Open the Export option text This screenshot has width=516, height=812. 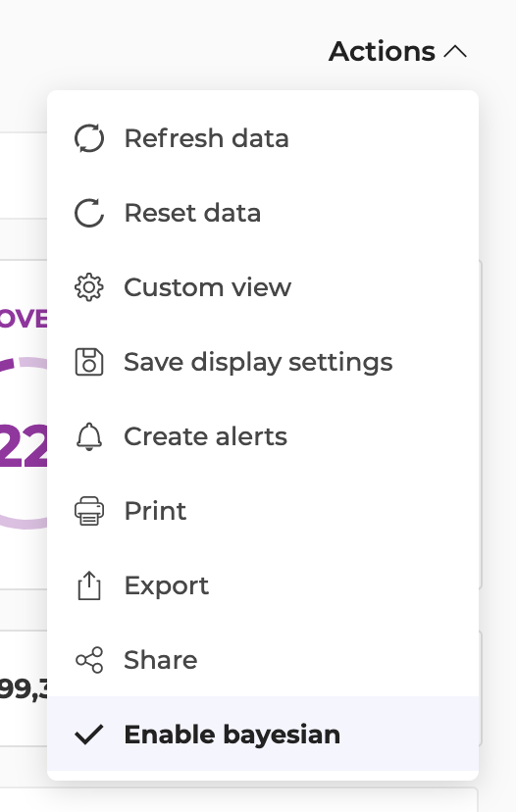[x=167, y=586]
